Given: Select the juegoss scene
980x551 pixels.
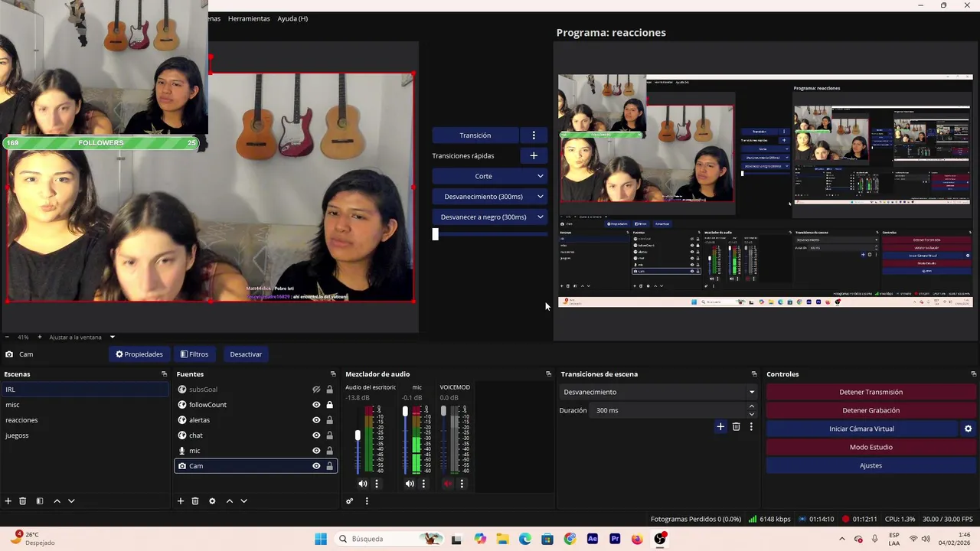Looking at the screenshot, I should click(x=85, y=435).
